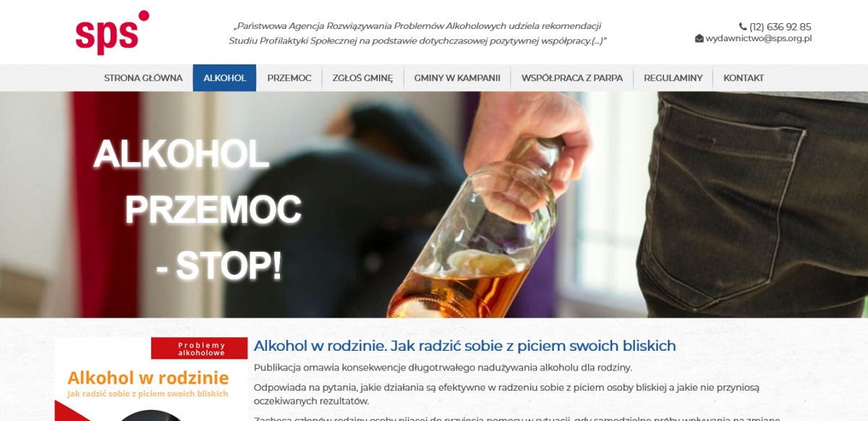Click the SPS logo
The image size is (868, 421).
(112, 33)
